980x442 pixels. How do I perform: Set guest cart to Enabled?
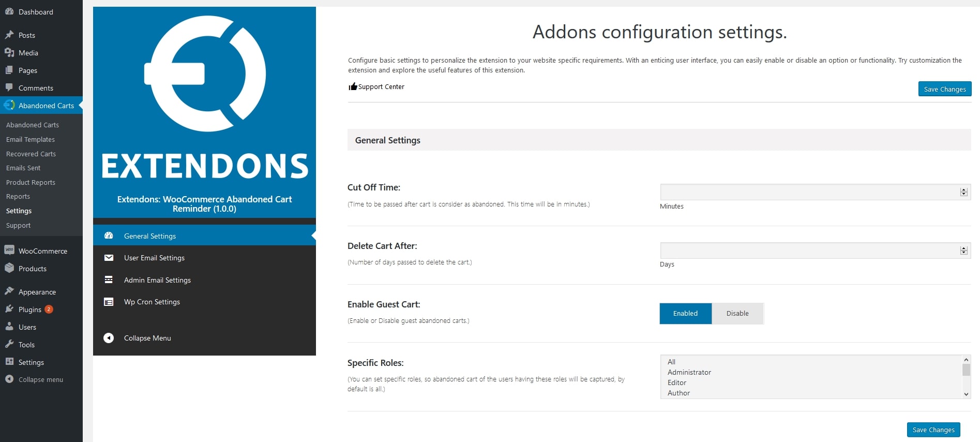coord(685,314)
